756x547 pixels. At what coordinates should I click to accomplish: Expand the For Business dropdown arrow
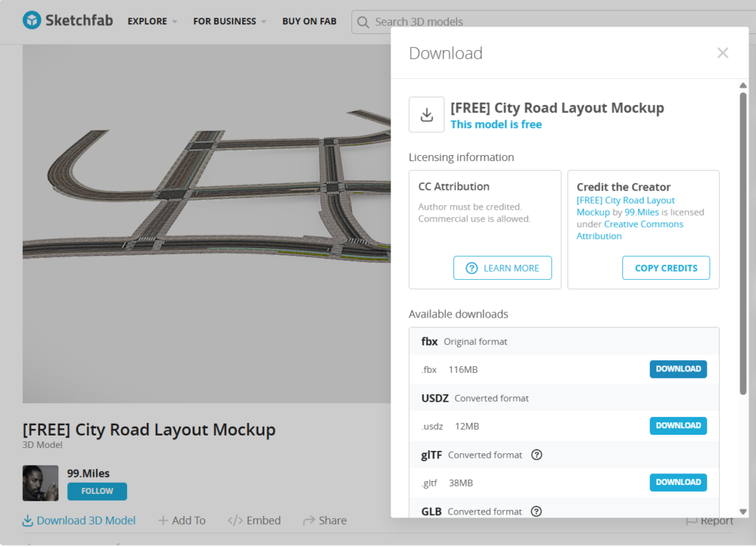[264, 21]
